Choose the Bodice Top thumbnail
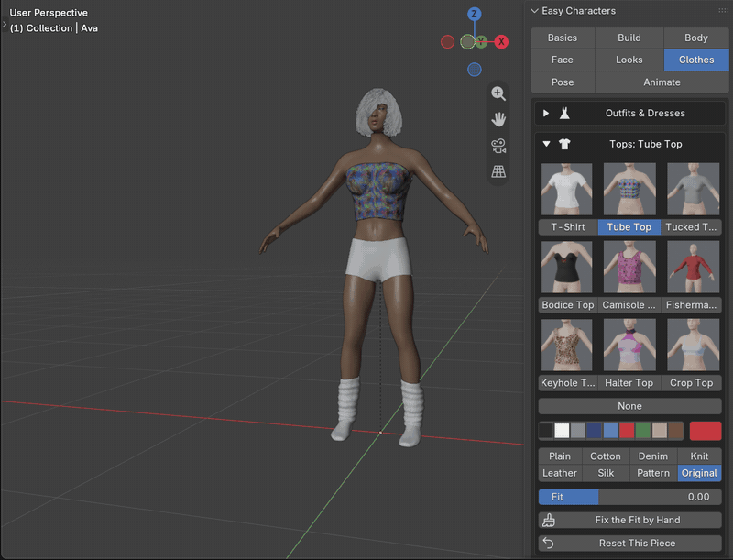 coord(566,267)
